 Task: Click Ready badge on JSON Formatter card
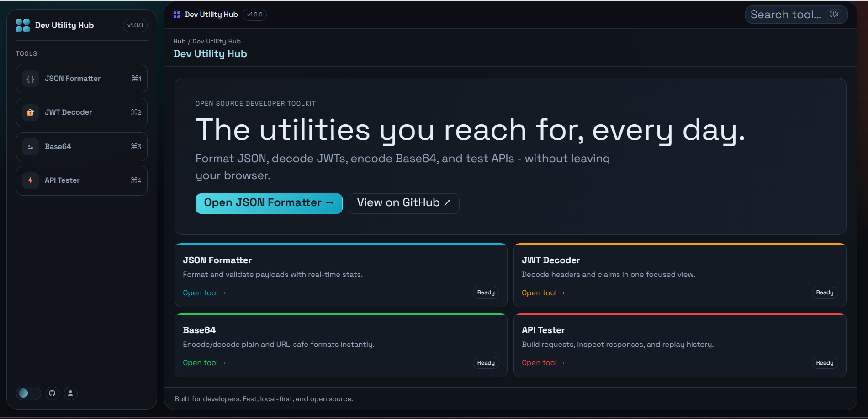pyautogui.click(x=486, y=292)
